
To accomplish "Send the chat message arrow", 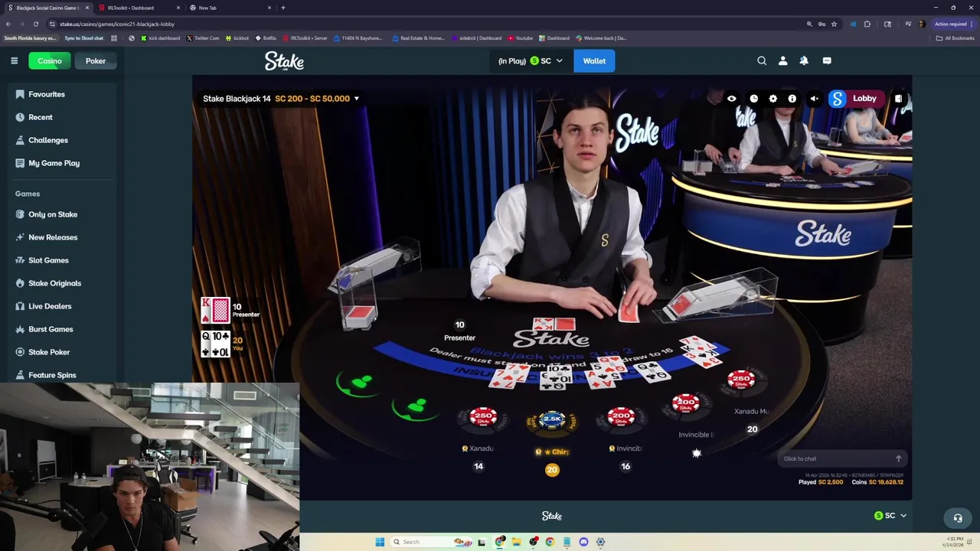I will coord(899,458).
